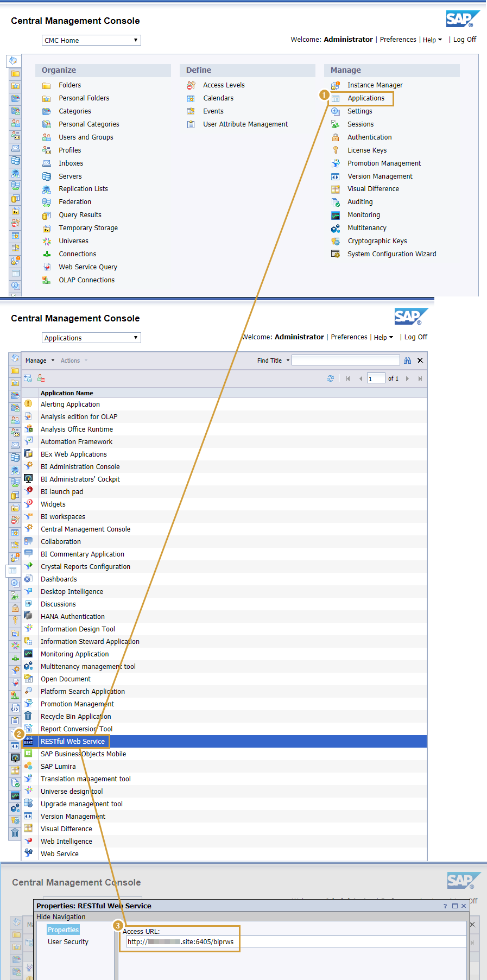The height and width of the screenshot is (980, 487).
Task: Click the Recycle Bin Application icon
Action: (x=28, y=717)
